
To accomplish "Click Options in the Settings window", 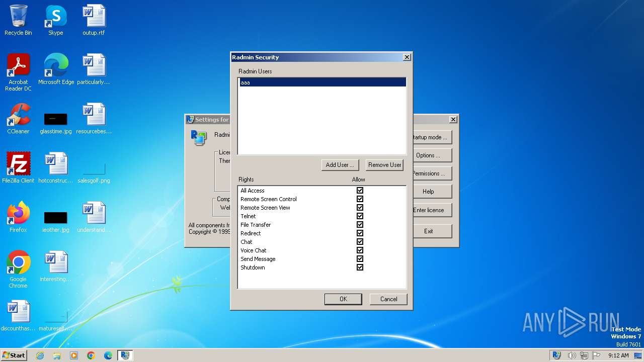I will click(432, 155).
